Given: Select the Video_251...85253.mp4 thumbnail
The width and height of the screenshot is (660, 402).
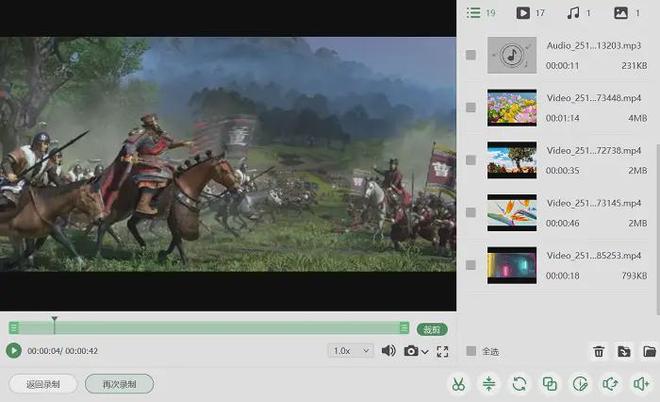Looking at the screenshot, I should pyautogui.click(x=512, y=264).
